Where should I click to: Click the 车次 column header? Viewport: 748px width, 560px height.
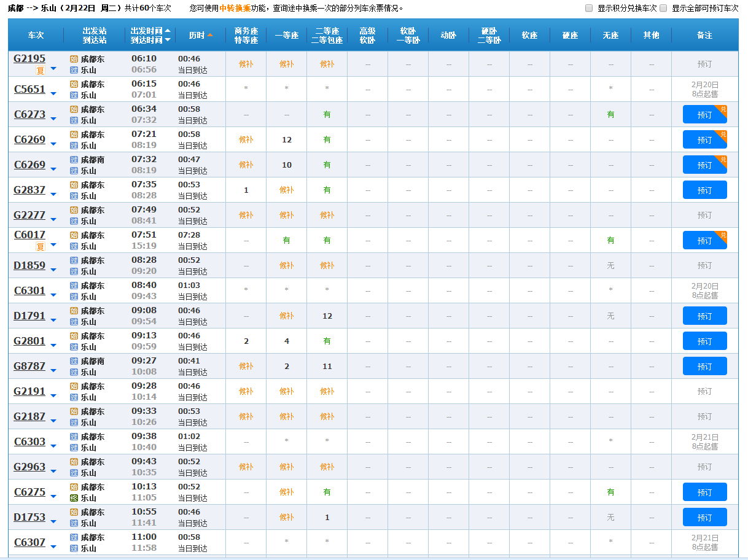[36, 35]
